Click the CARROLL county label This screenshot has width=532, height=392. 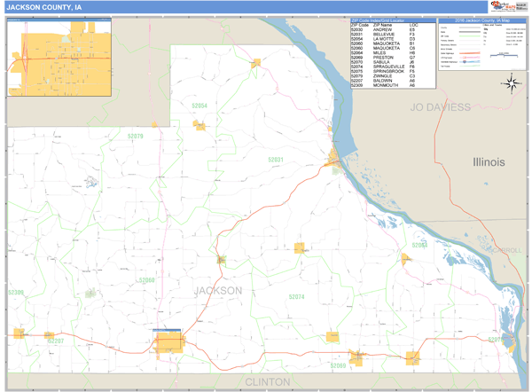pos(507,250)
